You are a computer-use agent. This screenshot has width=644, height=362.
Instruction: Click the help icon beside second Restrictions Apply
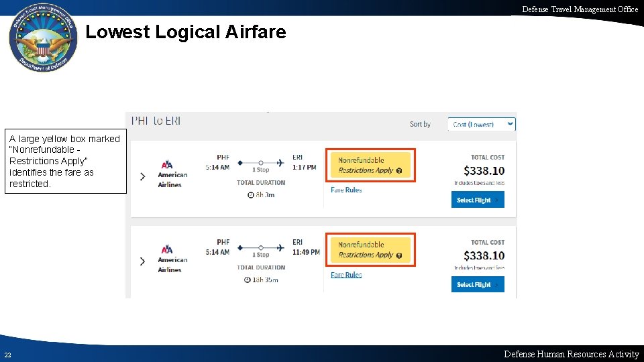pos(399,255)
